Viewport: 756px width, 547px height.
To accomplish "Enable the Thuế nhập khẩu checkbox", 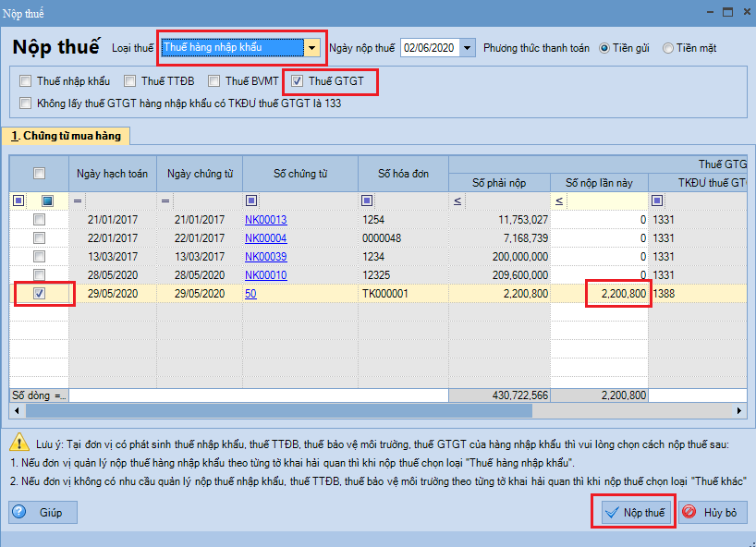I will point(26,81).
